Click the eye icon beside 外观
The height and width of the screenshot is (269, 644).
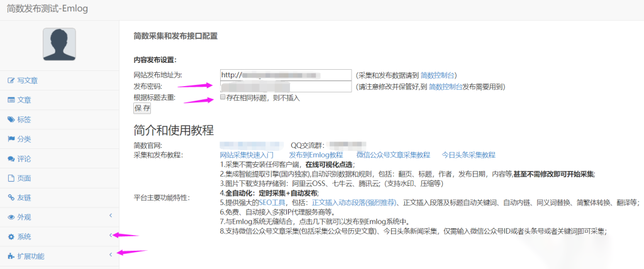pos(11,217)
